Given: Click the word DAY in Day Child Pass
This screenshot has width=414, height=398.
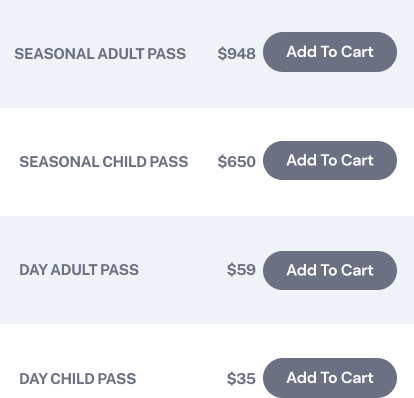Looking at the screenshot, I should [x=33, y=379].
